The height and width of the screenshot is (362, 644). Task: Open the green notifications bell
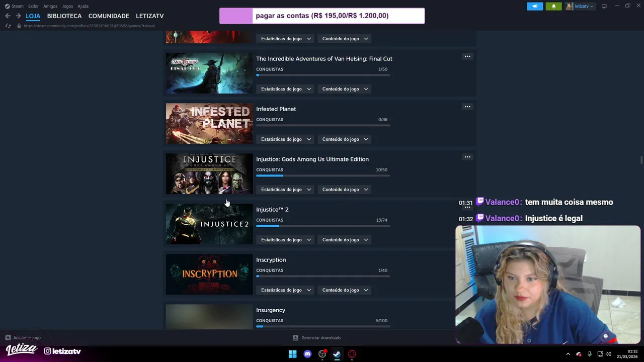553,6
